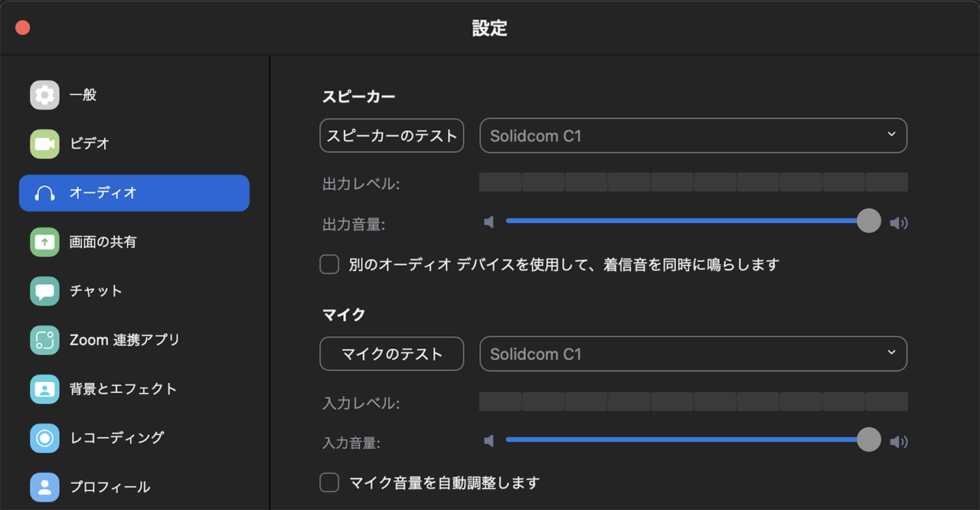The width and height of the screenshot is (980, 510).
Task: Open the プロフィール profile icon
Action: tap(44, 487)
